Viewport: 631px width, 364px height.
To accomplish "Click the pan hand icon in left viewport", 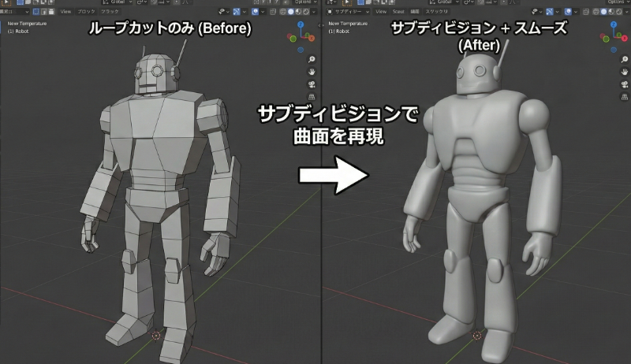I will tap(312, 72).
